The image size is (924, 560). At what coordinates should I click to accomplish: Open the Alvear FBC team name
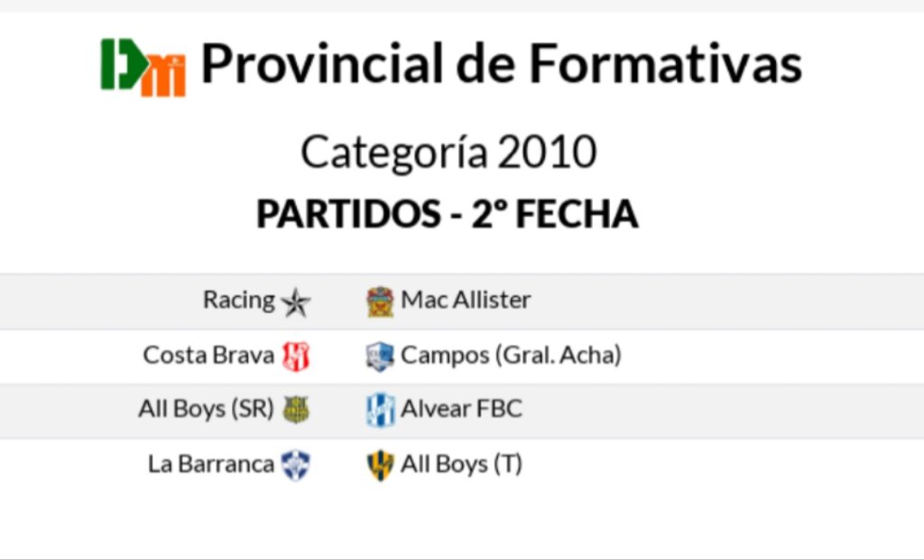click(461, 409)
